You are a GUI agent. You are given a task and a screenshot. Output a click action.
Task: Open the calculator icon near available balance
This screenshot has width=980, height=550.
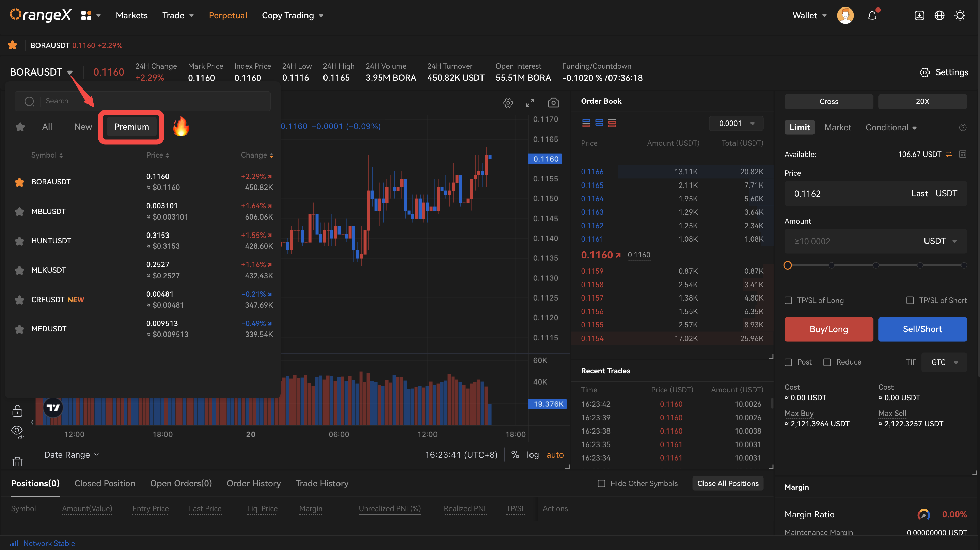pos(963,155)
